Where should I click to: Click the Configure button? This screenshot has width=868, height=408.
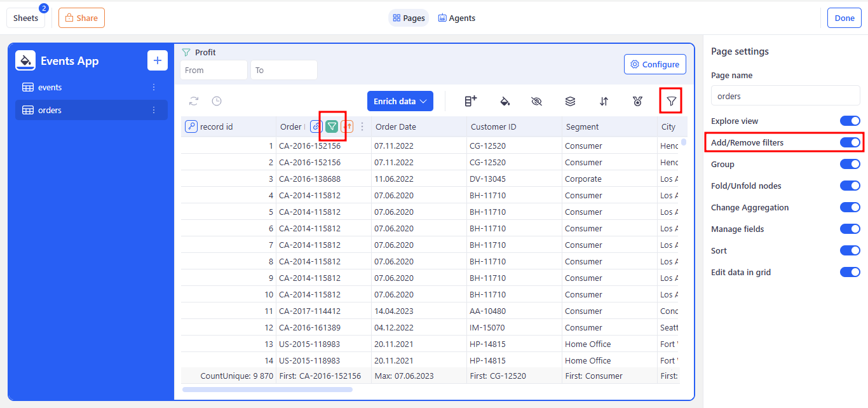coord(655,64)
